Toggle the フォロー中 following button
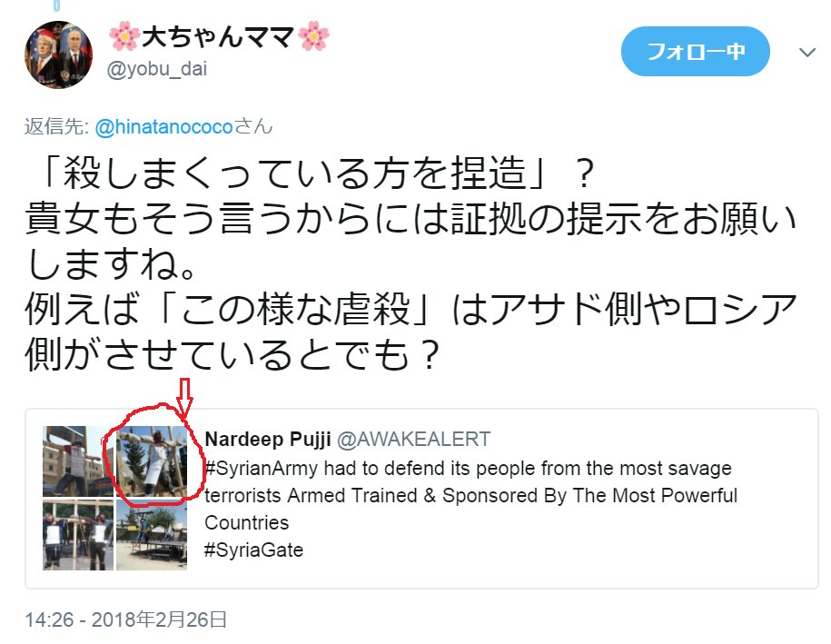Image resolution: width=831 pixels, height=644 pixels. pyautogui.click(x=695, y=52)
